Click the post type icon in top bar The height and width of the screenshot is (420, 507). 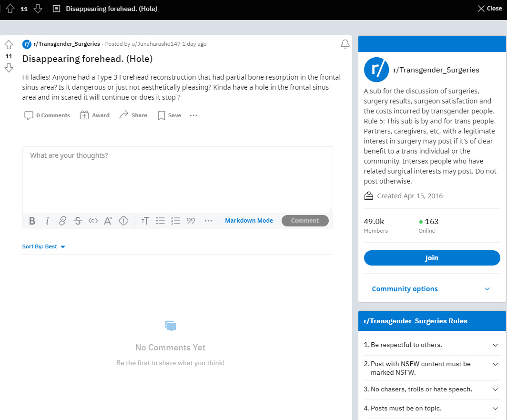57,9
